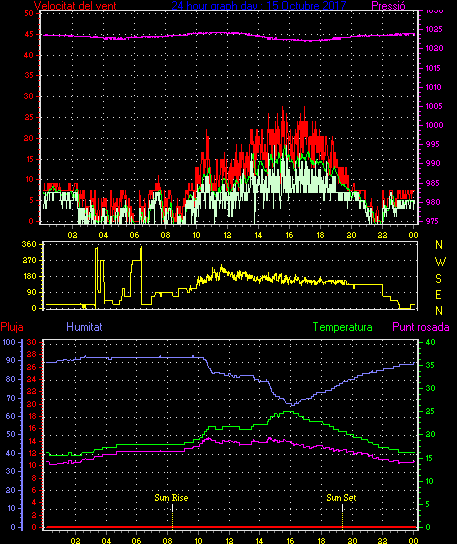Click the 'Pluja' legend label
This screenshot has width=457, height=544.
click(x=12, y=327)
